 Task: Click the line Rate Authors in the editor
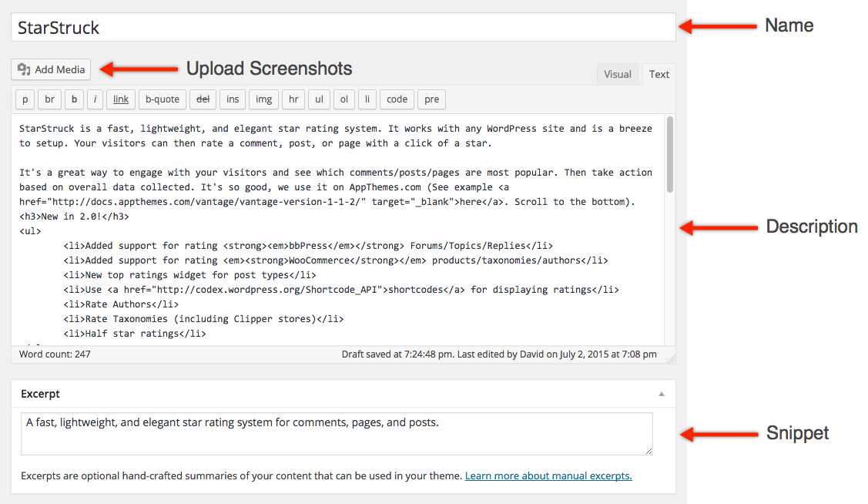[x=121, y=304]
